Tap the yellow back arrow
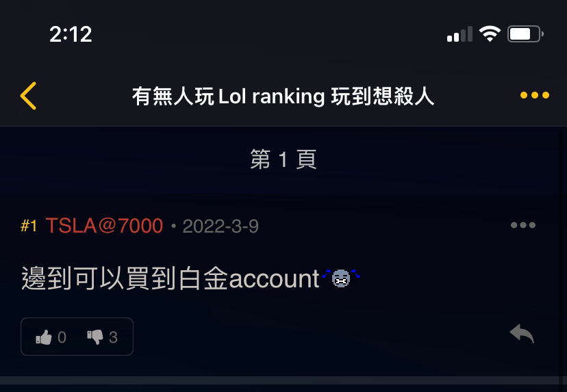Image resolution: width=567 pixels, height=392 pixels. coord(28,96)
